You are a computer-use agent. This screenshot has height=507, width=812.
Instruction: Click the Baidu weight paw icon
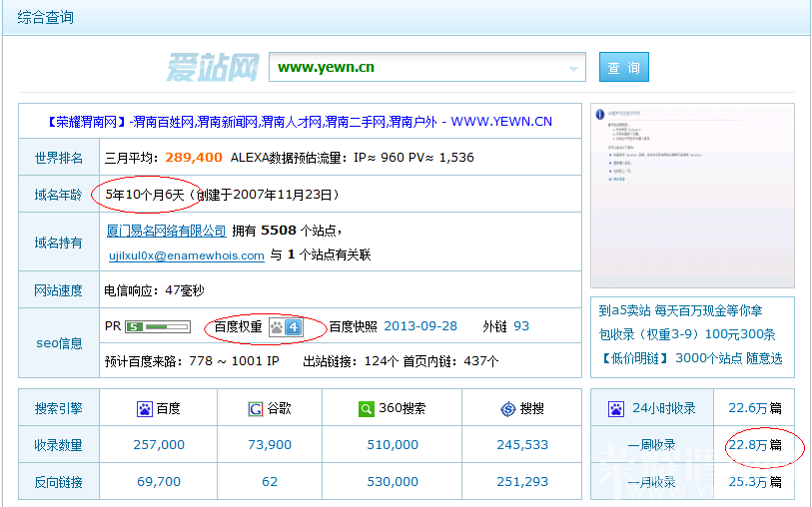point(277,327)
